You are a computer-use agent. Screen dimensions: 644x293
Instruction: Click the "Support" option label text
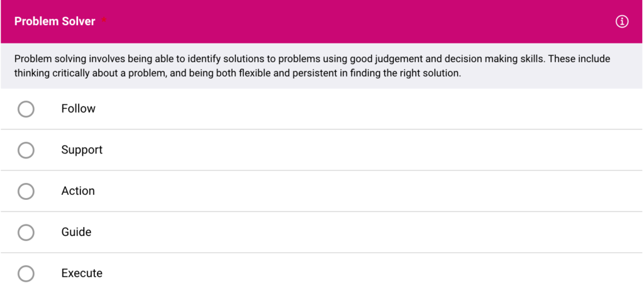[82, 150]
